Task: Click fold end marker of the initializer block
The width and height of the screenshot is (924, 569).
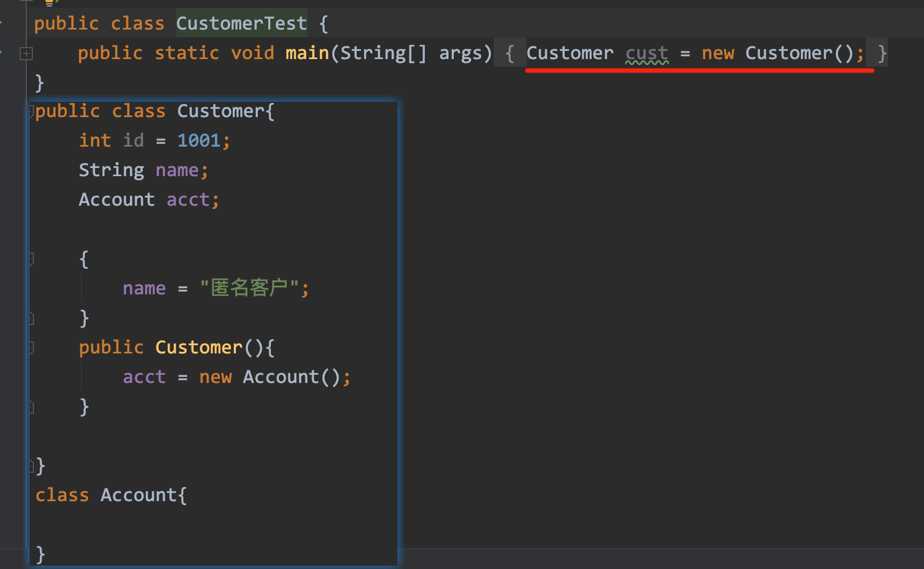Action: [31, 318]
